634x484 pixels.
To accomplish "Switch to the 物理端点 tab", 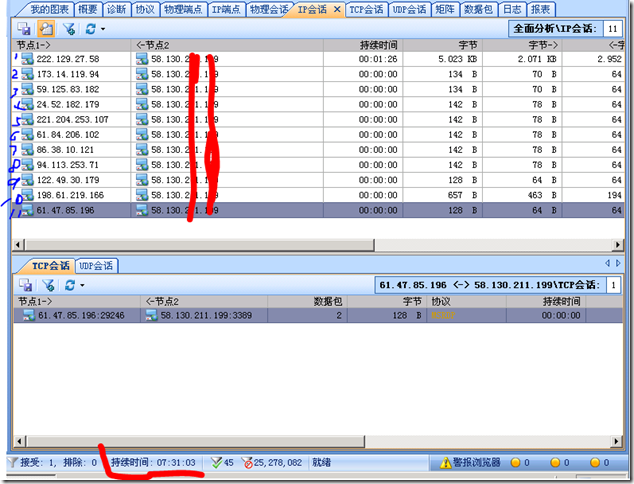I will click(x=184, y=9).
